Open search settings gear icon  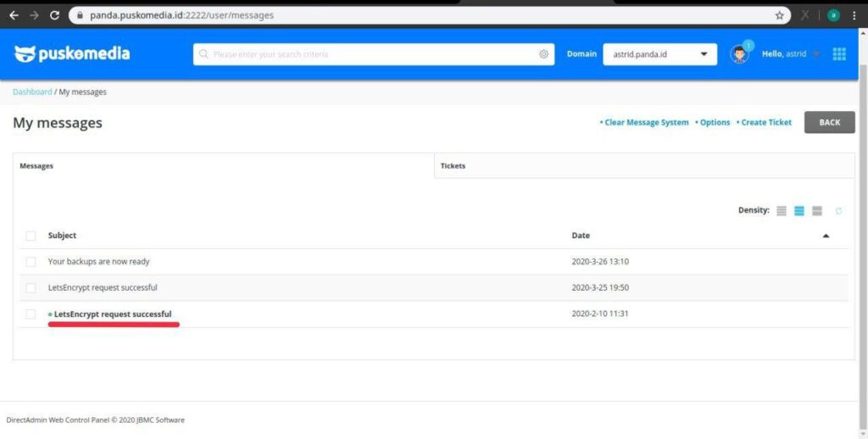(543, 54)
